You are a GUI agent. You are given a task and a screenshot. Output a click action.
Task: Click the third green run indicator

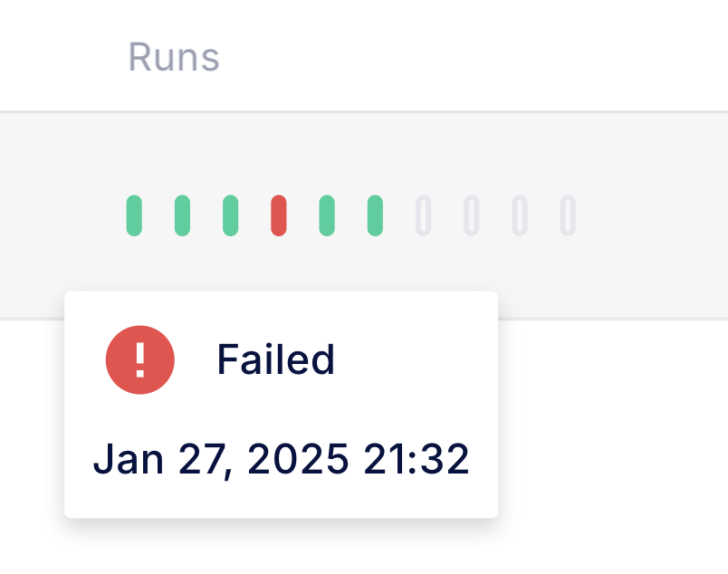click(x=231, y=215)
